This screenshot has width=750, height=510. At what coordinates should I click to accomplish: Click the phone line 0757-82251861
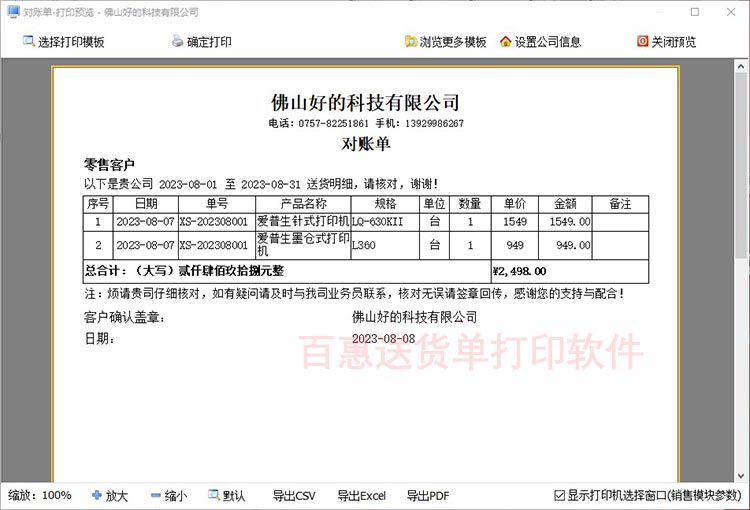click(366, 123)
